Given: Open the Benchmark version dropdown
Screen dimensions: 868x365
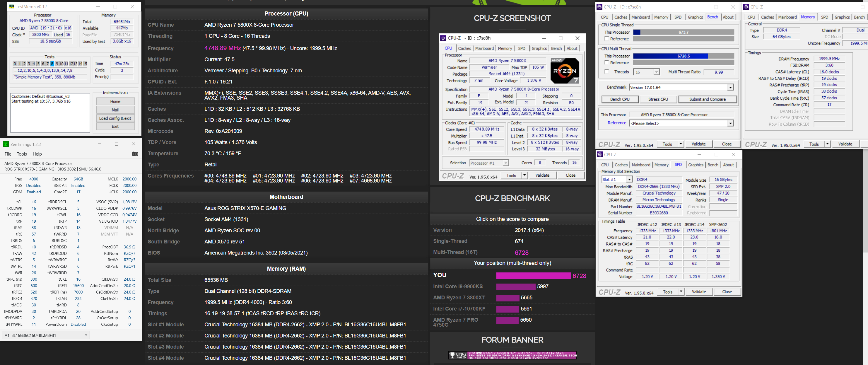Looking at the screenshot, I should (730, 88).
